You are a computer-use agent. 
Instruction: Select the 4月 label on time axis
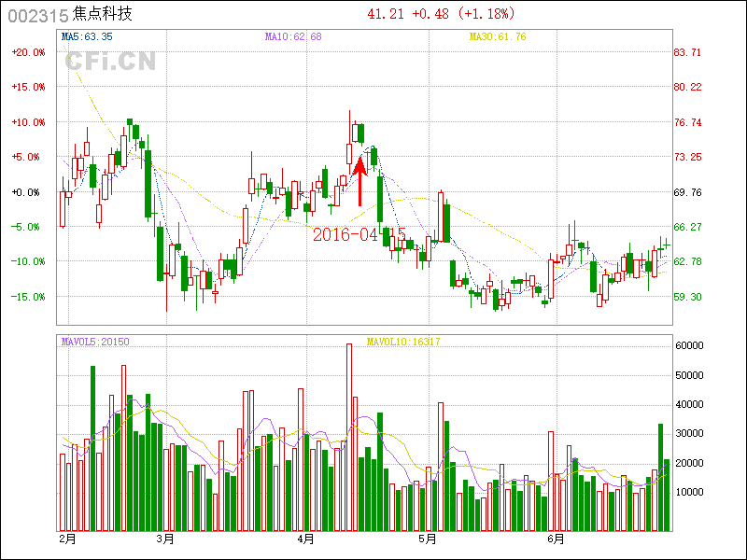[x=305, y=539]
